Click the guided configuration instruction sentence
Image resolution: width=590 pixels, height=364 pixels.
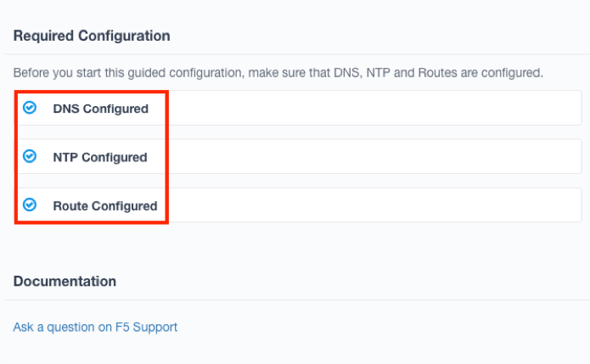pyautogui.click(x=278, y=73)
